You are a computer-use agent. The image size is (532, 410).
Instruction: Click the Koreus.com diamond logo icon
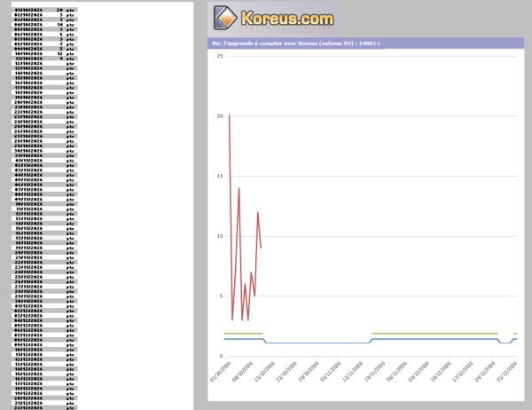click(225, 18)
